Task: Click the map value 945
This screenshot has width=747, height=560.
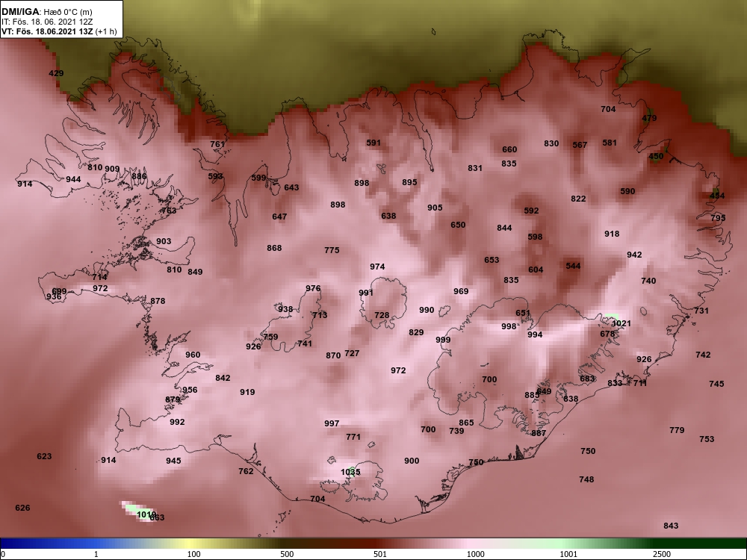Action: coord(173,461)
